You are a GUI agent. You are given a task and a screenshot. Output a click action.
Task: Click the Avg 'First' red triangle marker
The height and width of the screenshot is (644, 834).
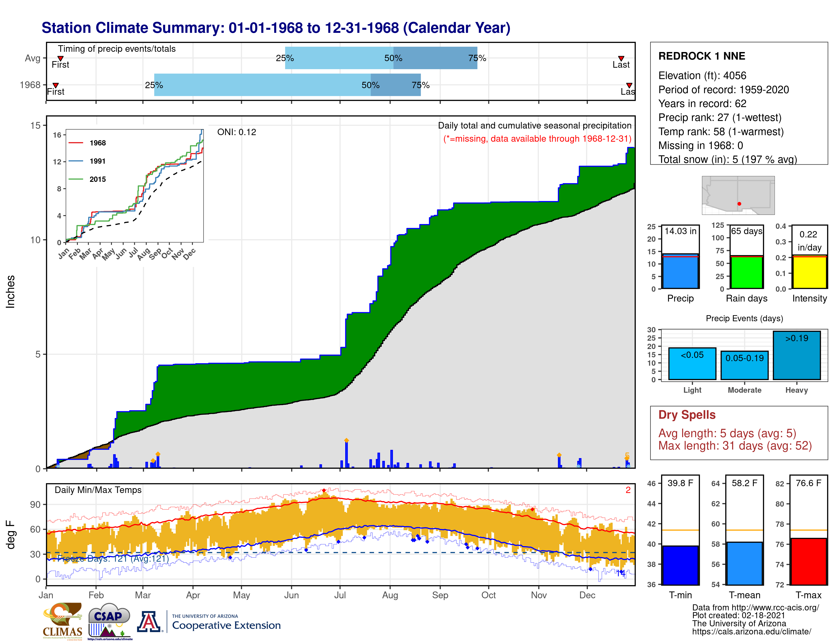click(60, 58)
